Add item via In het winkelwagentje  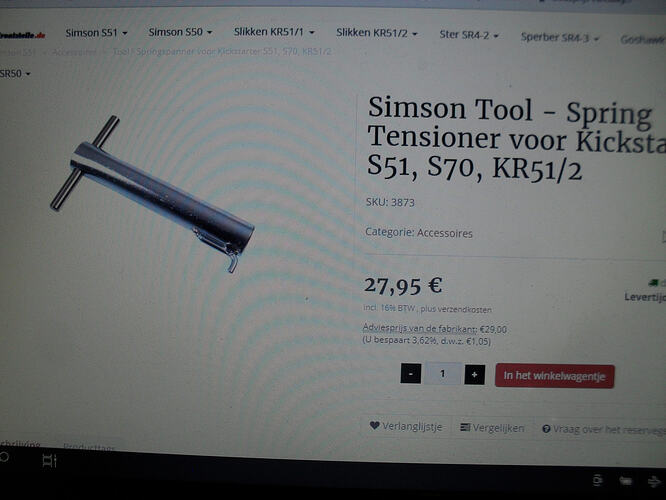tap(554, 376)
